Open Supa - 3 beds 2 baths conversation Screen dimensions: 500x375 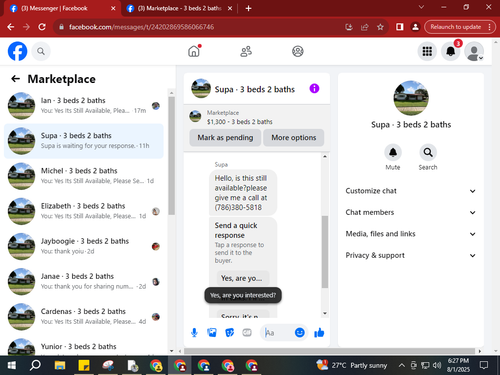83,141
